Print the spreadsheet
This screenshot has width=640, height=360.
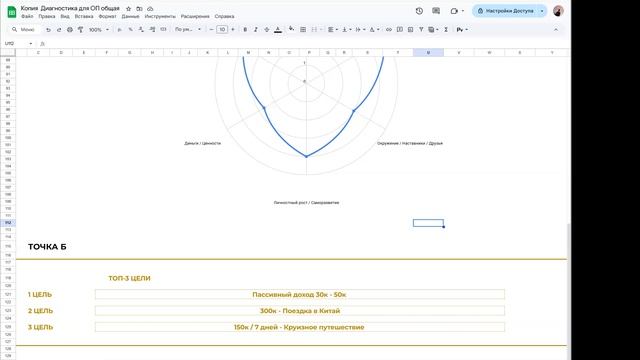[x=70, y=29]
